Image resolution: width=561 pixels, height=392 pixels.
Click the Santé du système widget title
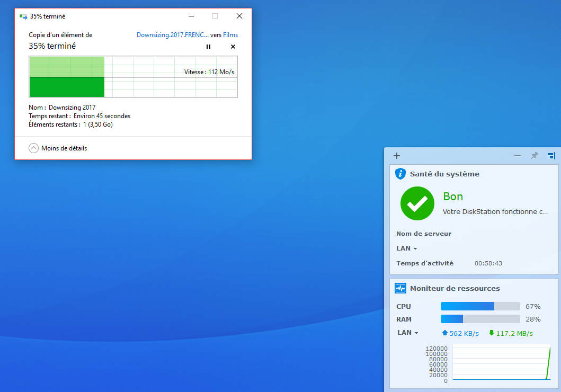(444, 174)
